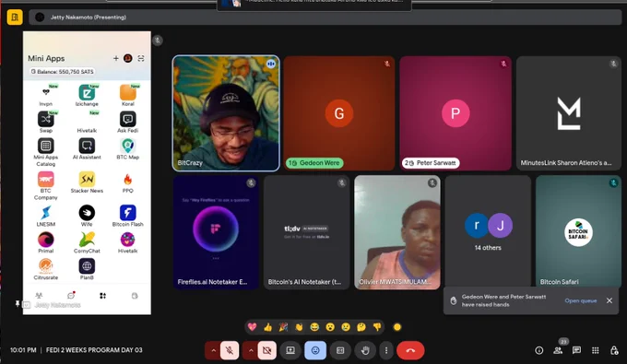Send the party popper reaction
Image resolution: width=627 pixels, height=364 pixels.
283,327
